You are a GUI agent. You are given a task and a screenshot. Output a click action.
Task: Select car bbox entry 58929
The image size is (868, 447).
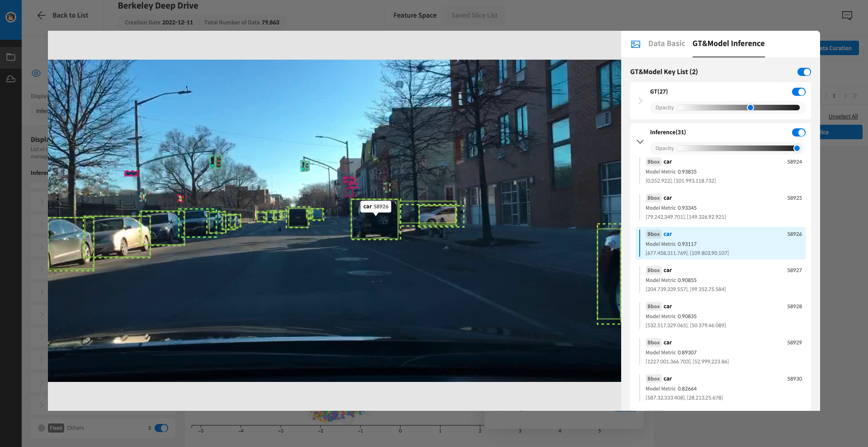click(x=721, y=352)
